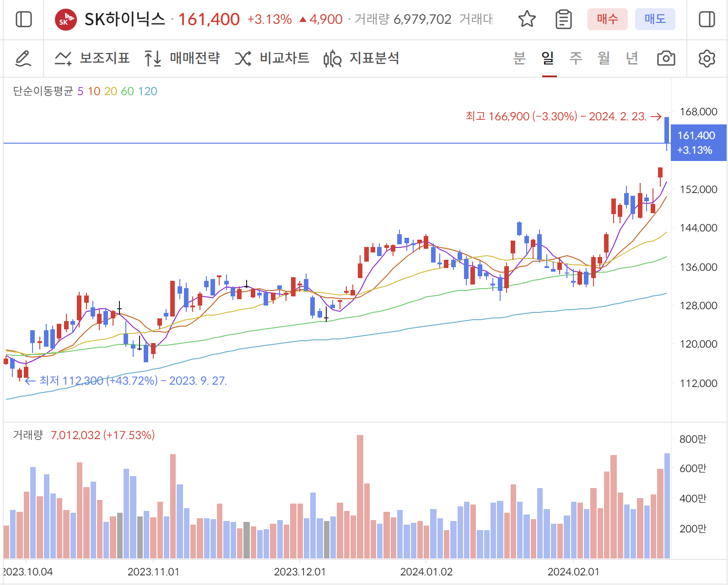Click the 112,000 price axis label
This screenshot has width=728, height=585.
click(x=699, y=383)
